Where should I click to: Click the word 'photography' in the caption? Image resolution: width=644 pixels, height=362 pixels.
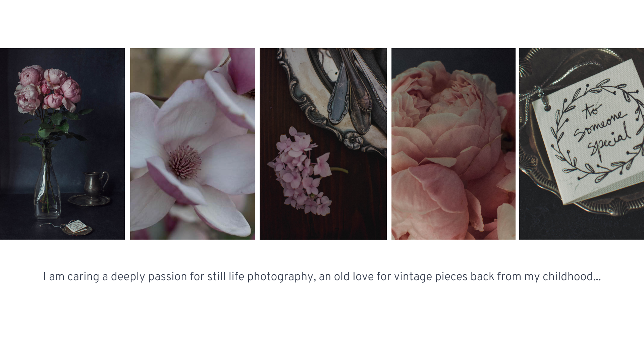coord(280,277)
